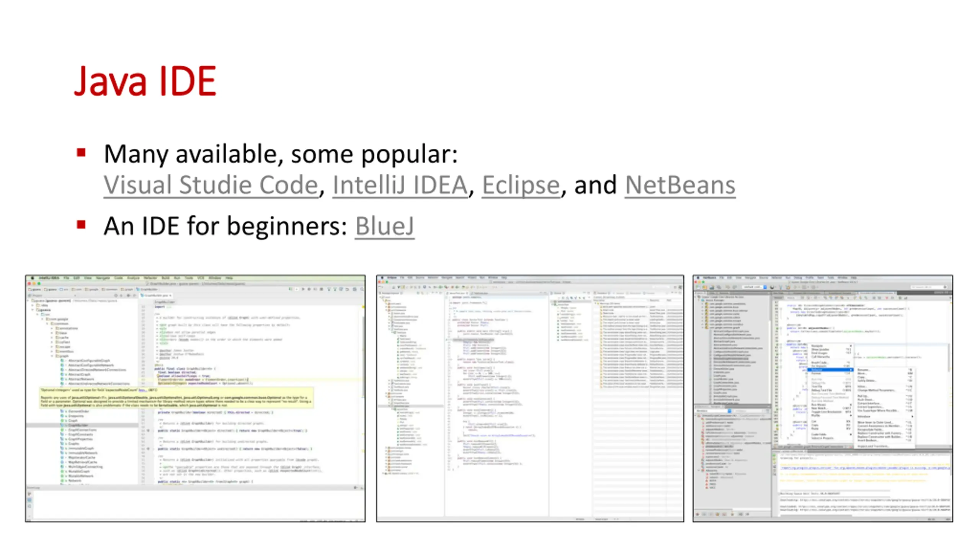This screenshot has height=551, width=980.
Task: Open the default config dropdown in NetBeans toolbar
Action: (x=754, y=287)
